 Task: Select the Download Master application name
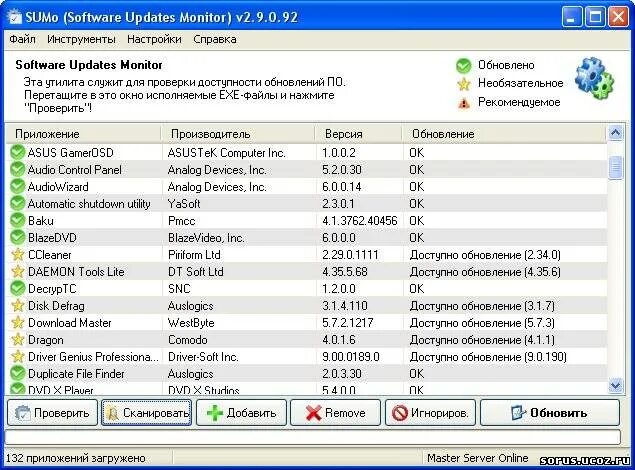(x=70, y=323)
